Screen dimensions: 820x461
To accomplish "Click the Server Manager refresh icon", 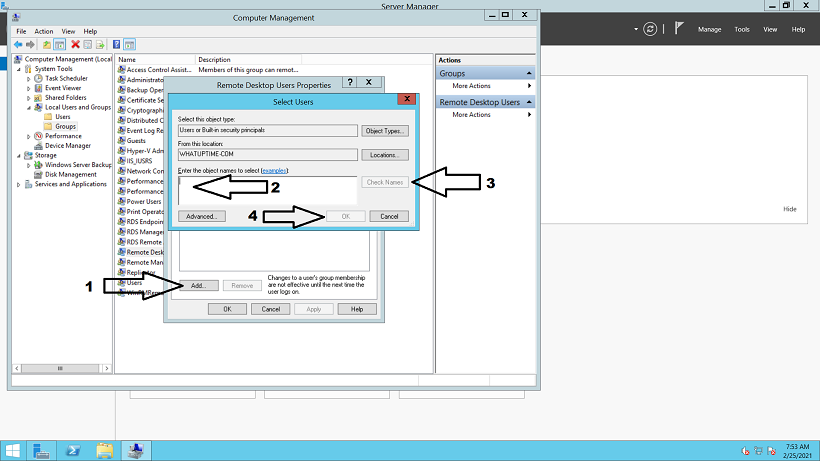I will coord(650,29).
